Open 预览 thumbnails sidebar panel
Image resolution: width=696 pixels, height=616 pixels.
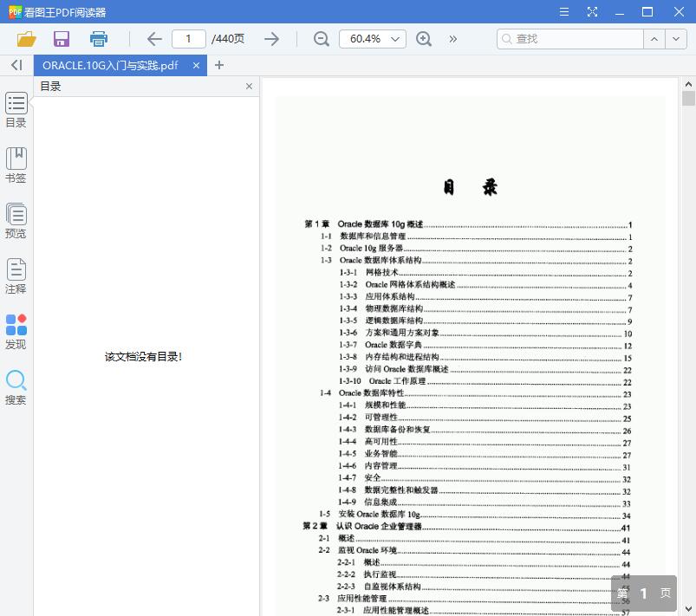click(16, 221)
